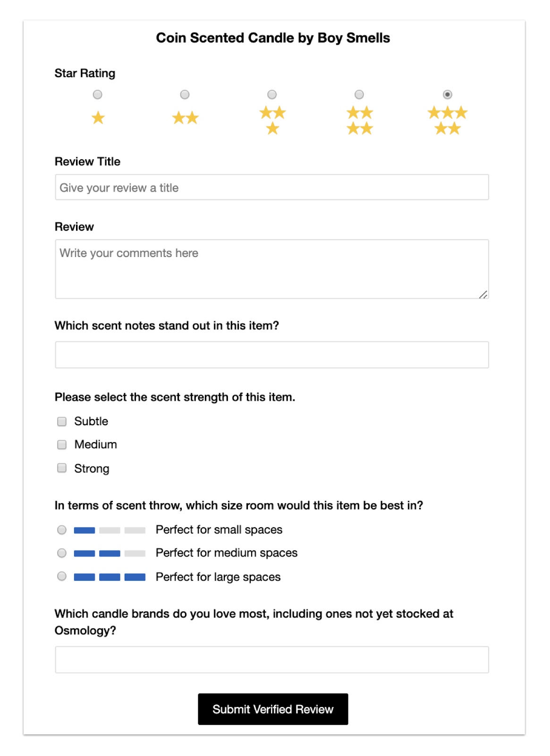Enable the Strong scent strength checkbox
The width and height of the screenshot is (550, 756).
62,468
